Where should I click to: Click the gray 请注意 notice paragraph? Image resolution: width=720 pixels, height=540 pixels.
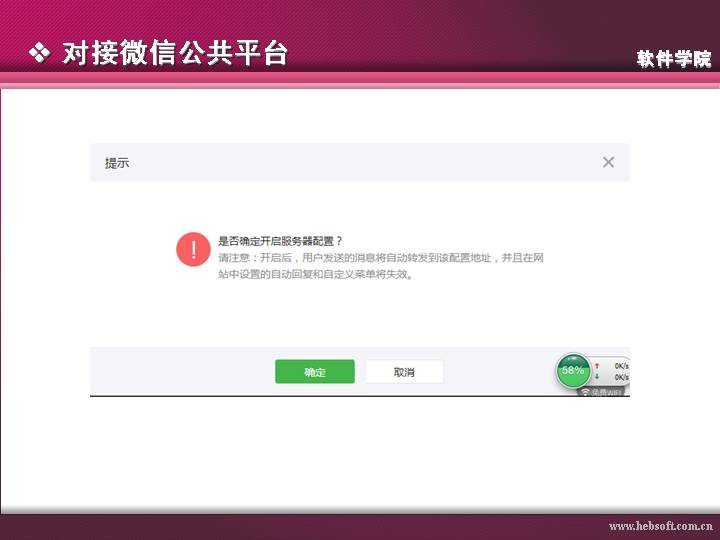[x=381, y=265]
